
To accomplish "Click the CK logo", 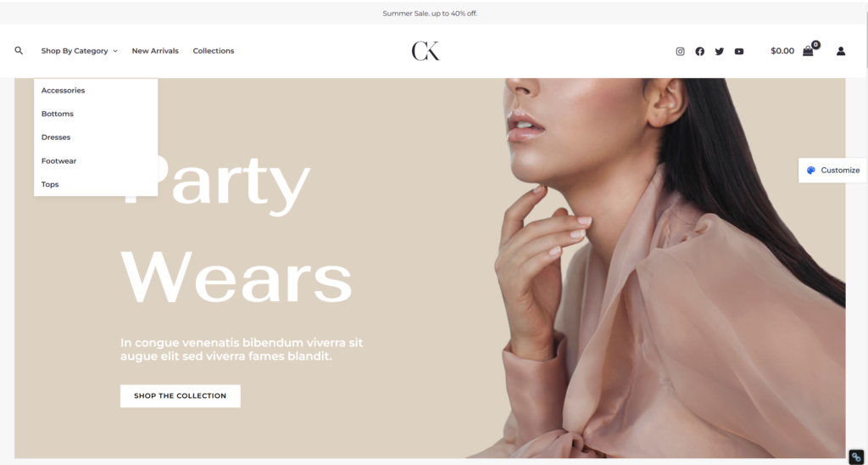I will 426,51.
